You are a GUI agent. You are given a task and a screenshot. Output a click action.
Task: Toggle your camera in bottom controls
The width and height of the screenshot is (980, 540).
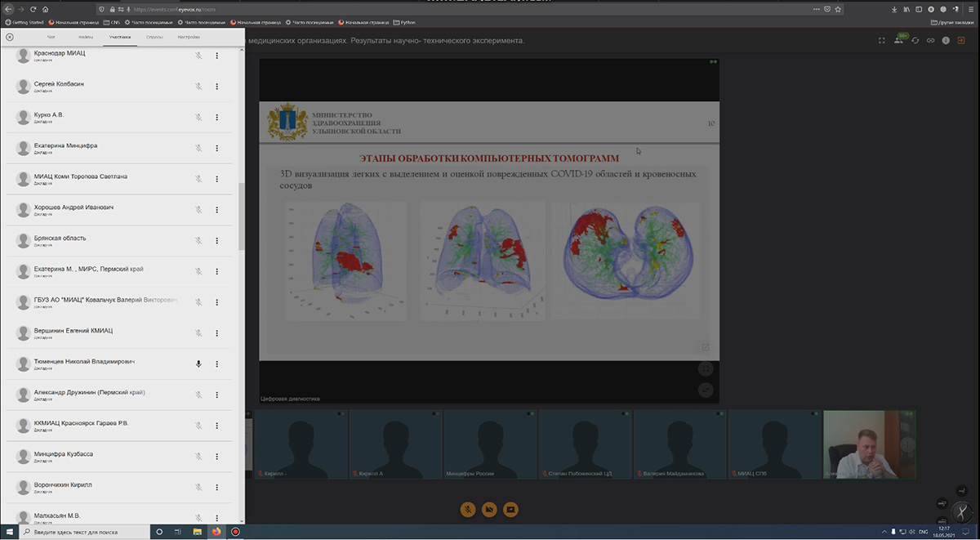click(x=489, y=509)
